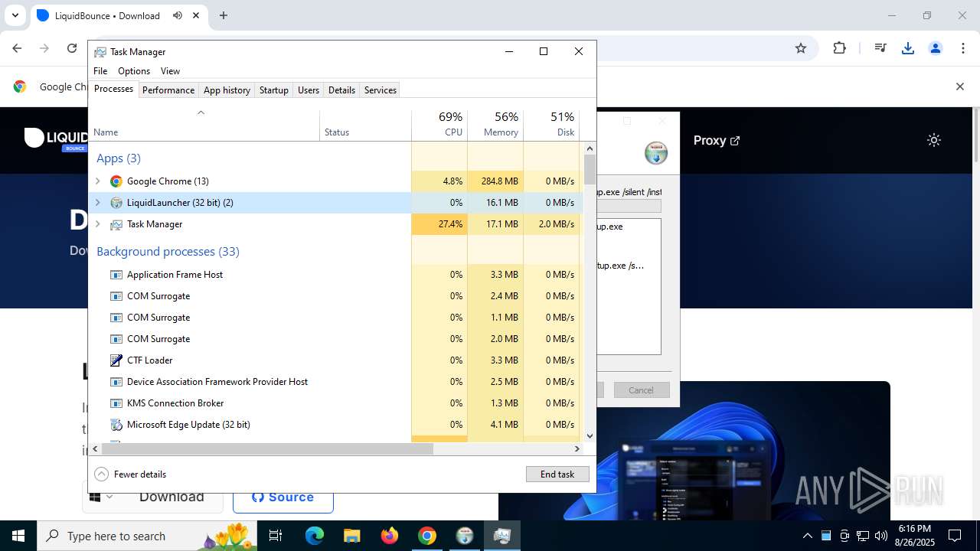
Task: Open Chrome media controls icon
Action: pos(880,48)
